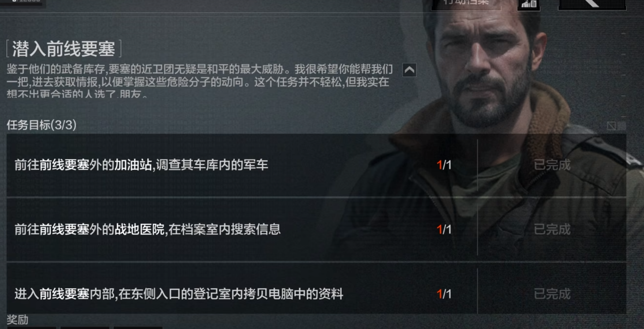Click the mission title 潜入前线要塞
Viewport: 644px width, 329px height.
coord(64,49)
